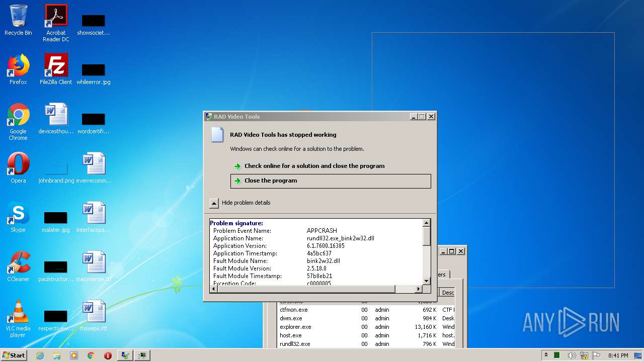Click the APPCRASH event name value
The image size is (644, 362).
322,231
